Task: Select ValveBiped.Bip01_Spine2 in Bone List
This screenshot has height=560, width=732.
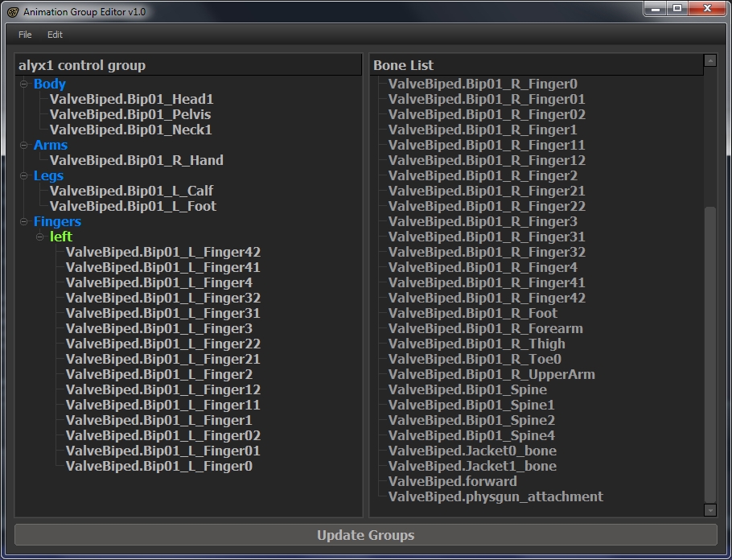Action: pos(471,420)
